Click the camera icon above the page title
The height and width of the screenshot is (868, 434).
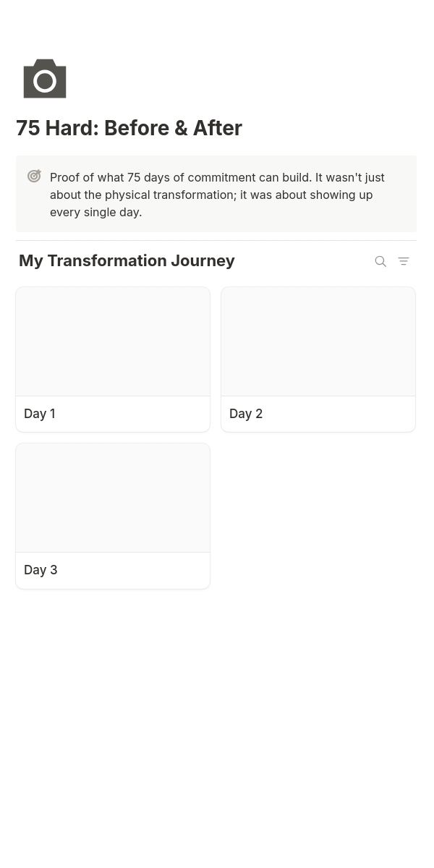[44, 78]
